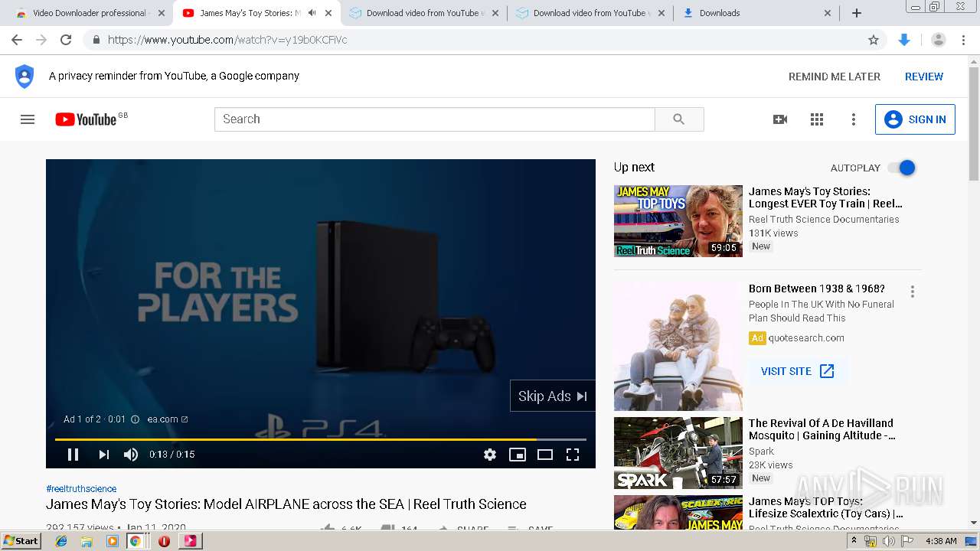Open Longest EVER Toy Train video title
Viewport: 980px width, 551px height.
point(825,197)
